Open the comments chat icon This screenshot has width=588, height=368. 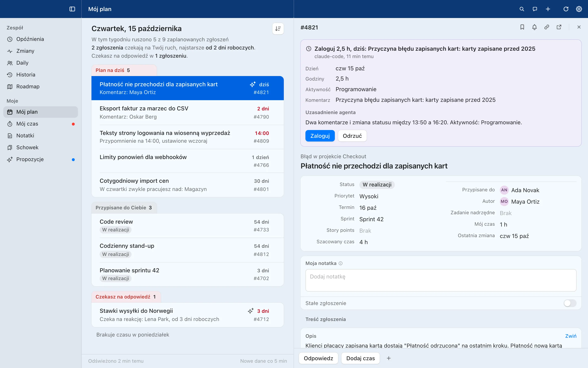pos(535,9)
